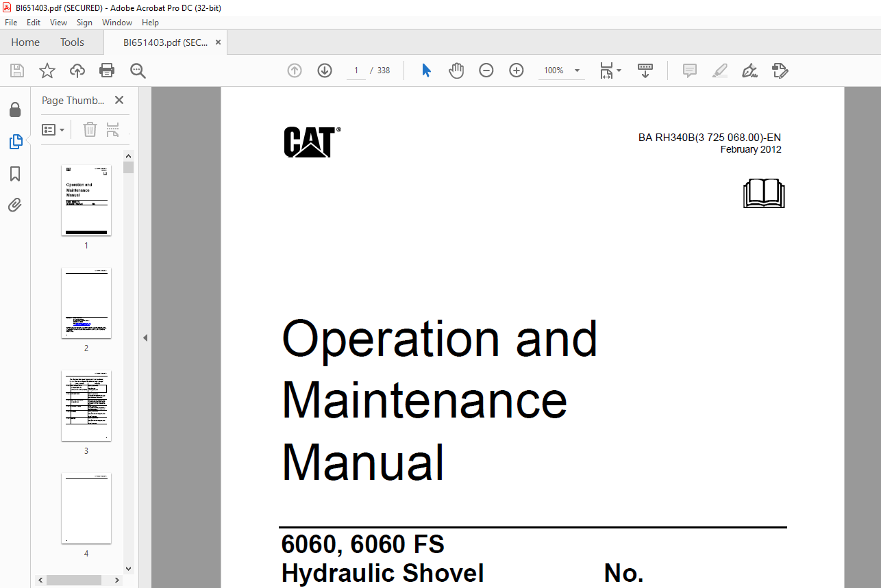Open the Bookmarks panel

point(15,173)
